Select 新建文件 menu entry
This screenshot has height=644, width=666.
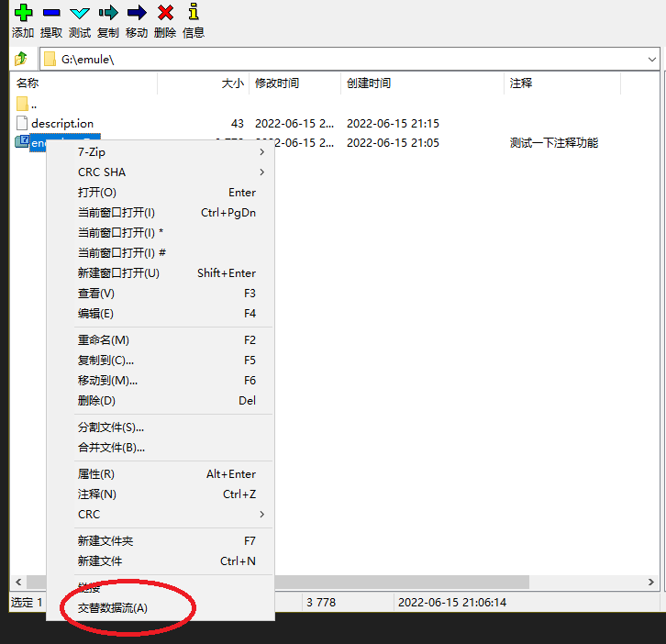(x=161, y=561)
